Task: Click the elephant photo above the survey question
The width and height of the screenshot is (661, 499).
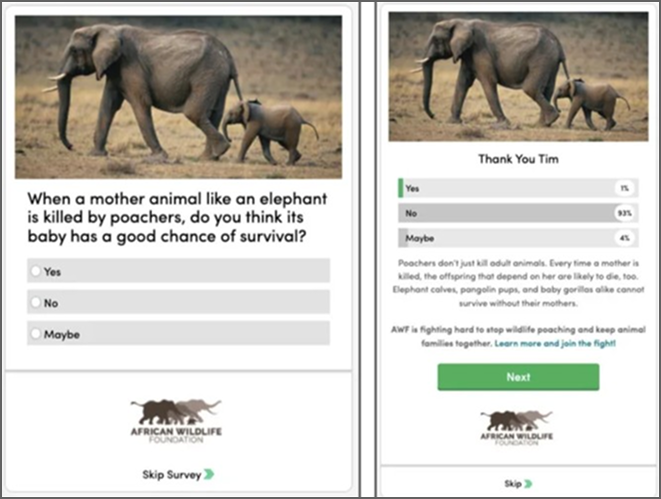Action: tap(178, 93)
